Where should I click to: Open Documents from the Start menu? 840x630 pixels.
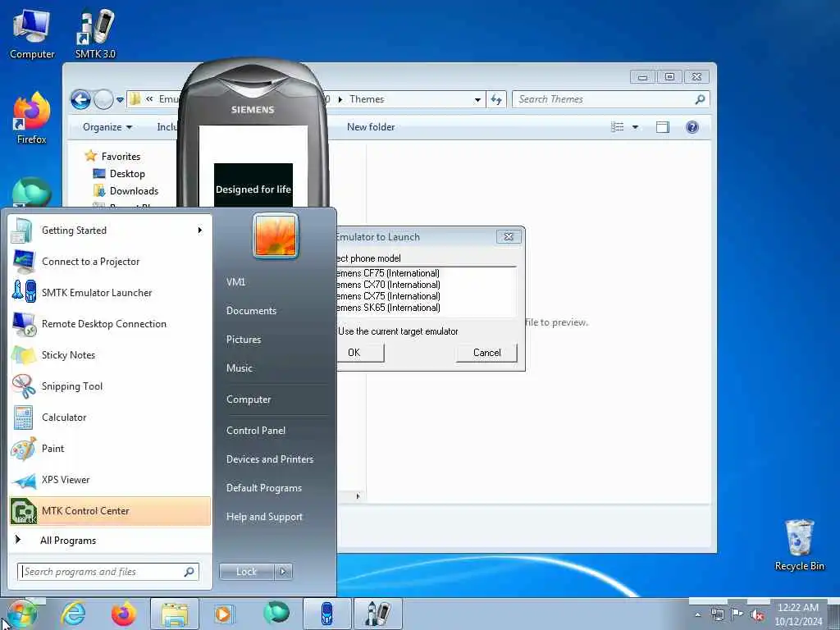251,311
